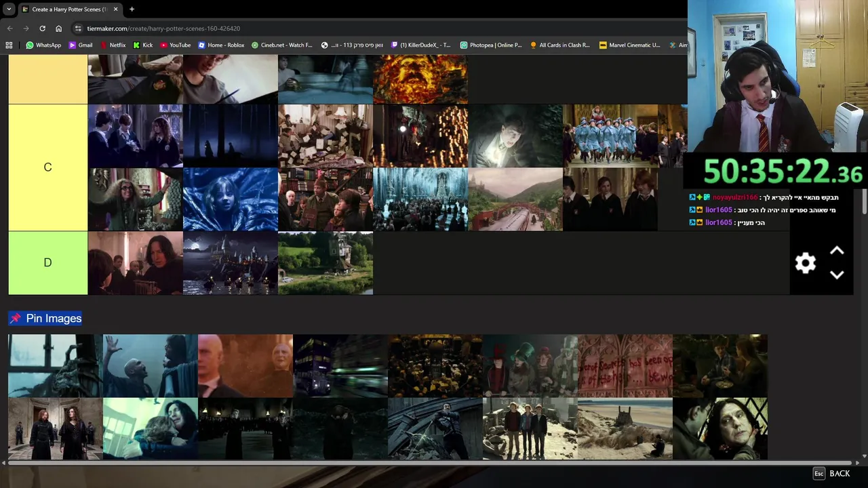Open the Photopea bookmark

[491, 45]
